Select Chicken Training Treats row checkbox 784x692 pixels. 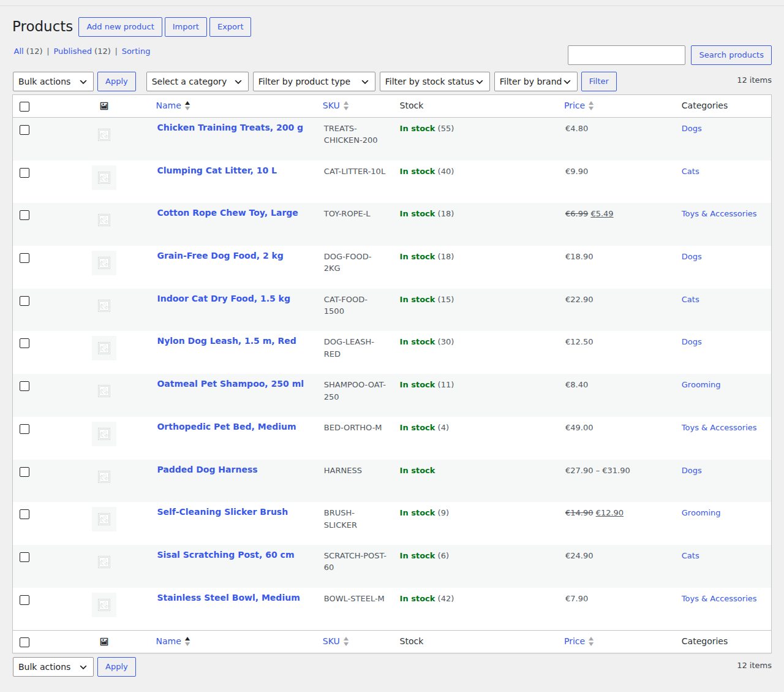click(24, 130)
